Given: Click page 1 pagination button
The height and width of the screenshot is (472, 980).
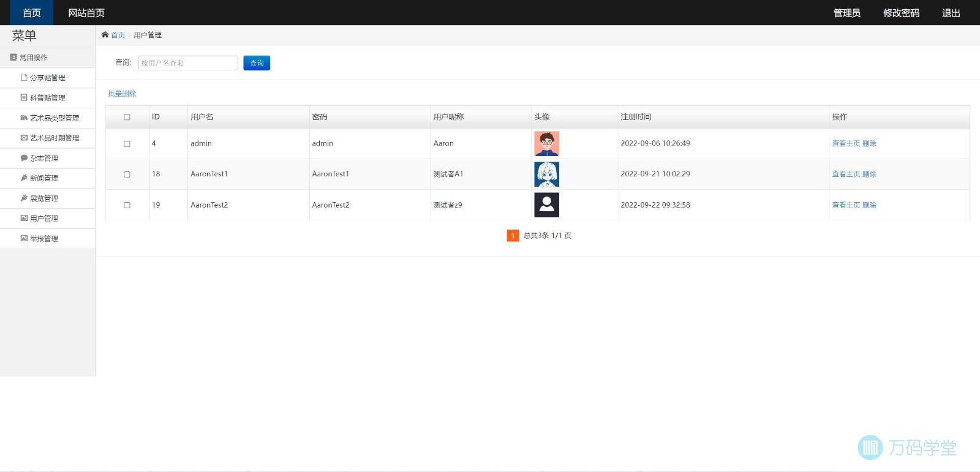Looking at the screenshot, I should coord(513,236).
